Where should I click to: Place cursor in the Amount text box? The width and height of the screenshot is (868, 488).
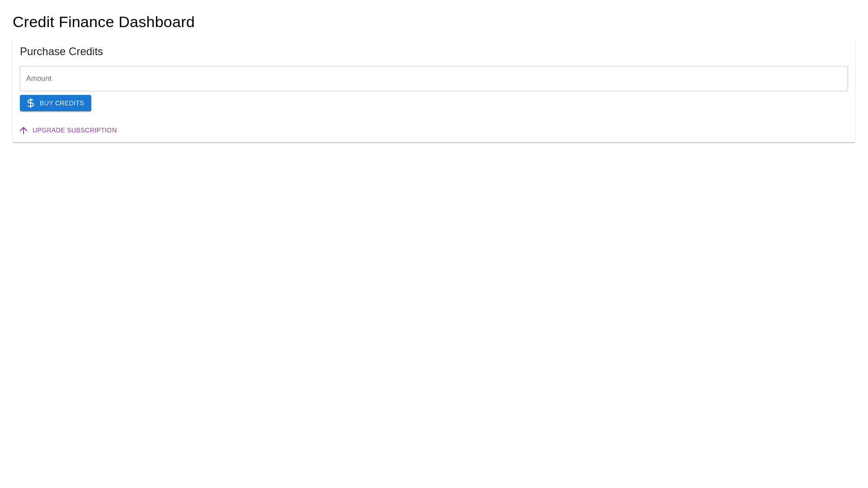click(434, 79)
